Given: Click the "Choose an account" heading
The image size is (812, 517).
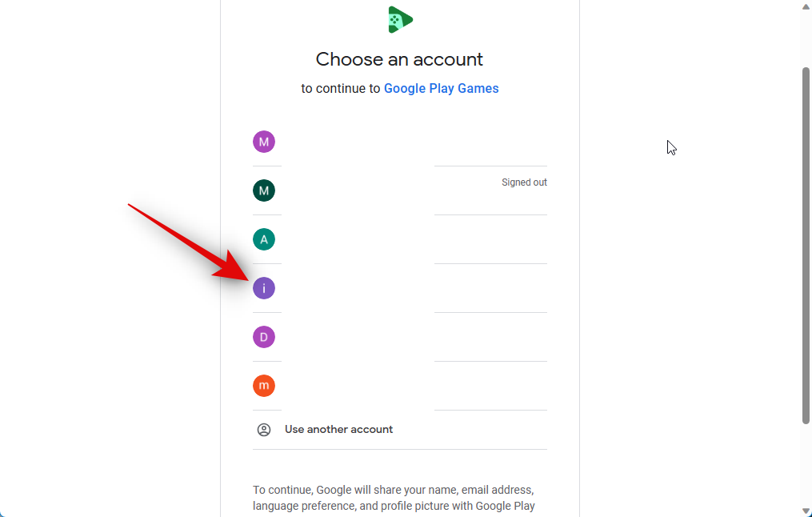Looking at the screenshot, I should click(x=399, y=59).
